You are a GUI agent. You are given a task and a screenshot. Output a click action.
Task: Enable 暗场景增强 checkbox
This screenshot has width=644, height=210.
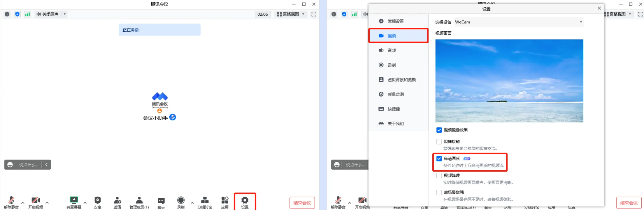[439, 192]
